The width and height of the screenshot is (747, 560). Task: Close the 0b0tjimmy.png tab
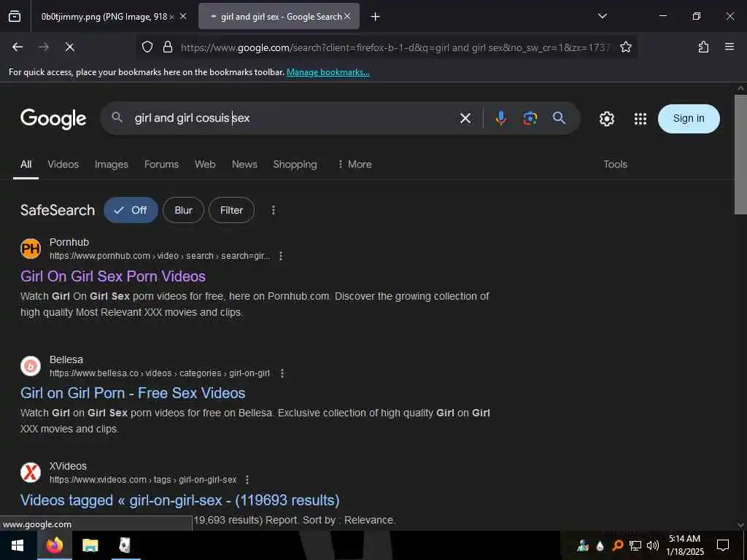click(183, 17)
